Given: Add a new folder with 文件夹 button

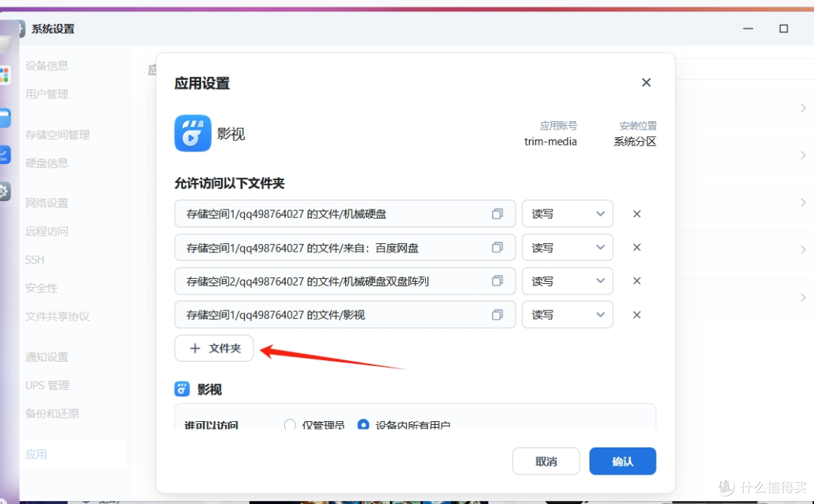Looking at the screenshot, I should [x=214, y=348].
